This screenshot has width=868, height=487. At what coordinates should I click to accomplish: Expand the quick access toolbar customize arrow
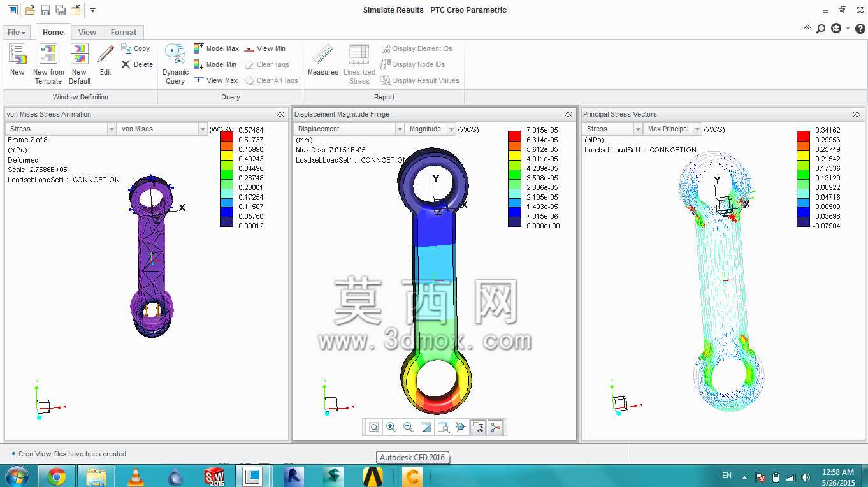pos(93,10)
